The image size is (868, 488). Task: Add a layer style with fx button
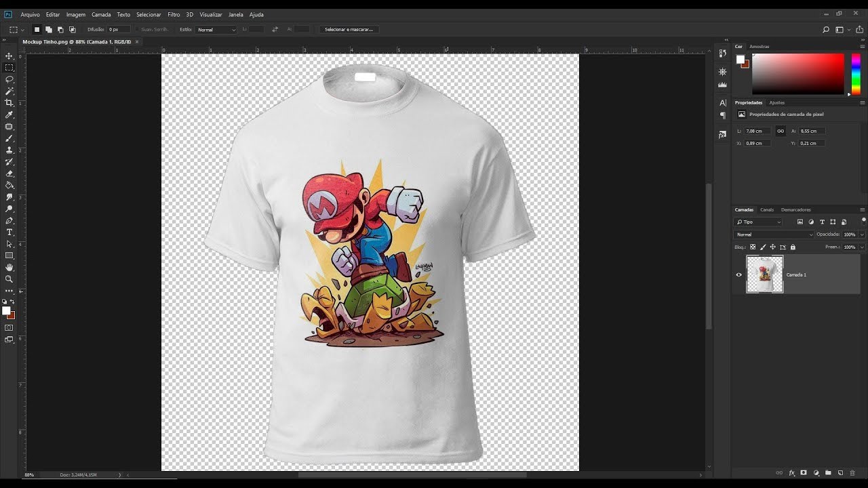point(791,472)
